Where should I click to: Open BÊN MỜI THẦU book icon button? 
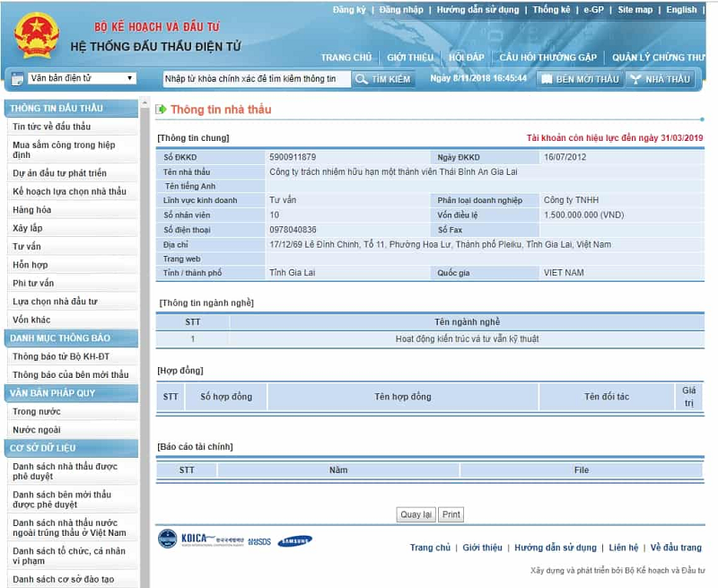[579, 79]
